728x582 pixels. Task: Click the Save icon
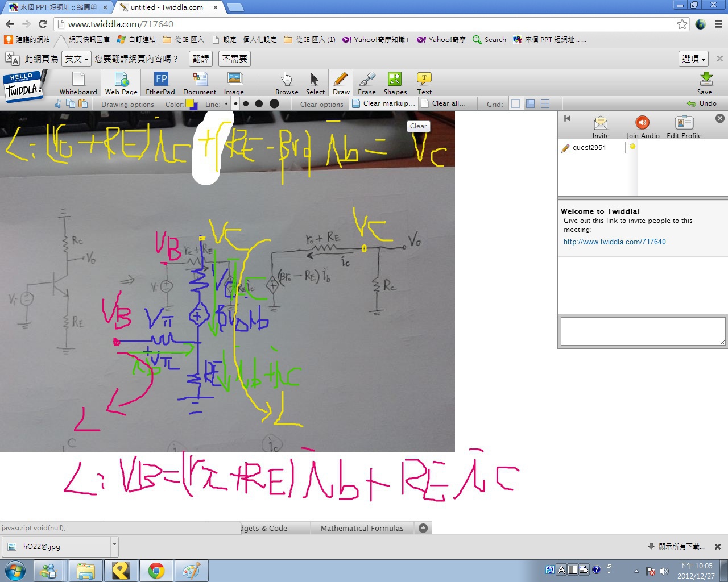tap(706, 83)
